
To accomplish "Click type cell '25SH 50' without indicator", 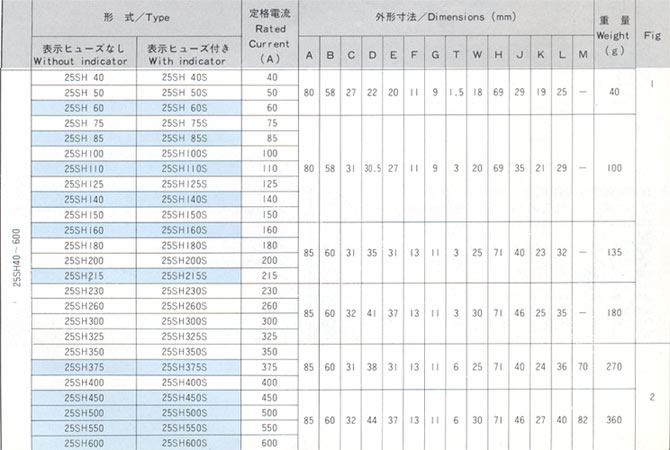I will click(84, 93).
